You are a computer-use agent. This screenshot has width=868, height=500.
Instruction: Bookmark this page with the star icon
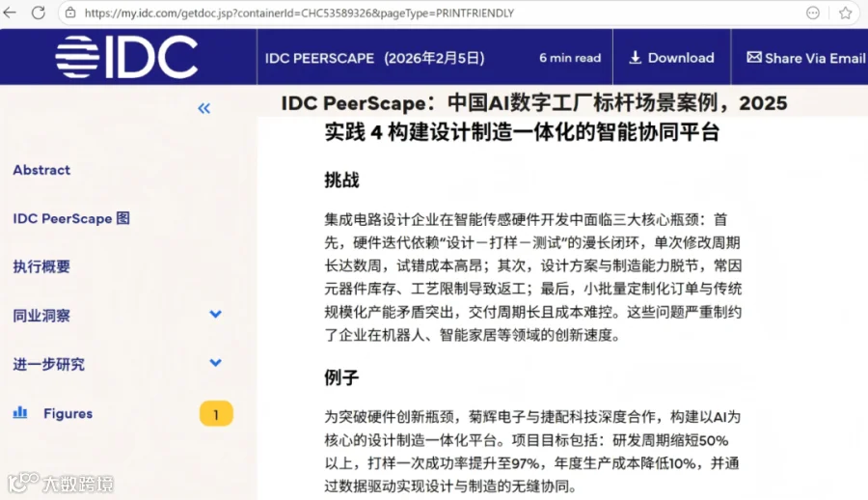coord(845,13)
